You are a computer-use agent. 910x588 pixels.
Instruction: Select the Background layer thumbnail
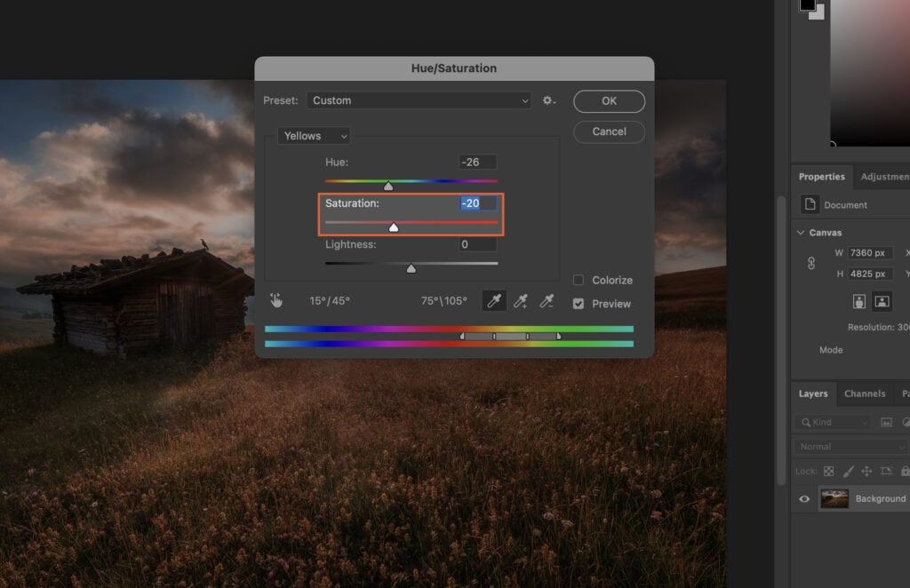click(x=834, y=498)
